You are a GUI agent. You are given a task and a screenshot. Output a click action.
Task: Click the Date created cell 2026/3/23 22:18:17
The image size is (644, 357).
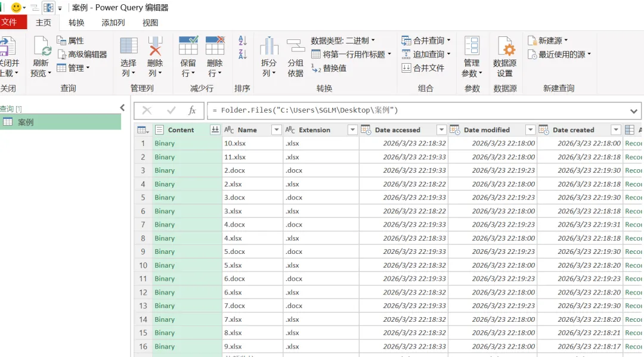(580, 346)
